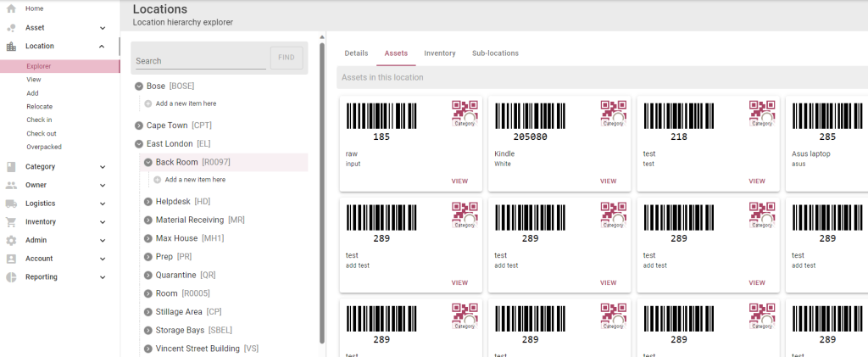
Task: Expand the Reporting menu chevron
Action: point(103,277)
